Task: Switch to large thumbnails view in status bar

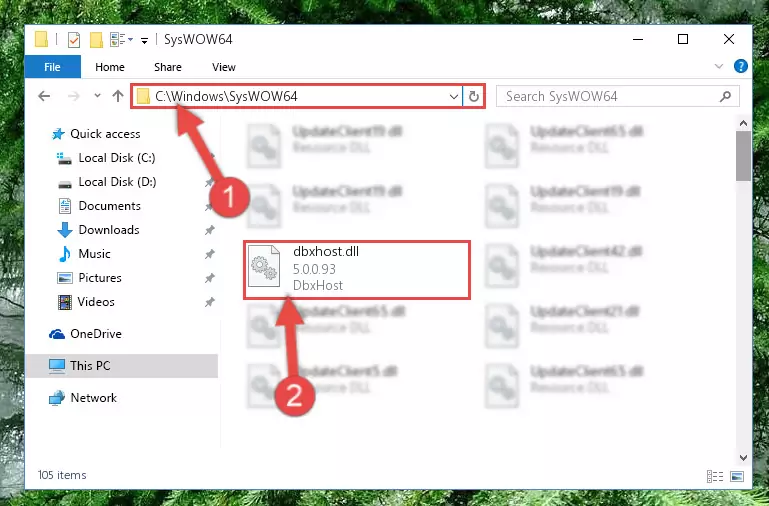Action: click(x=737, y=476)
